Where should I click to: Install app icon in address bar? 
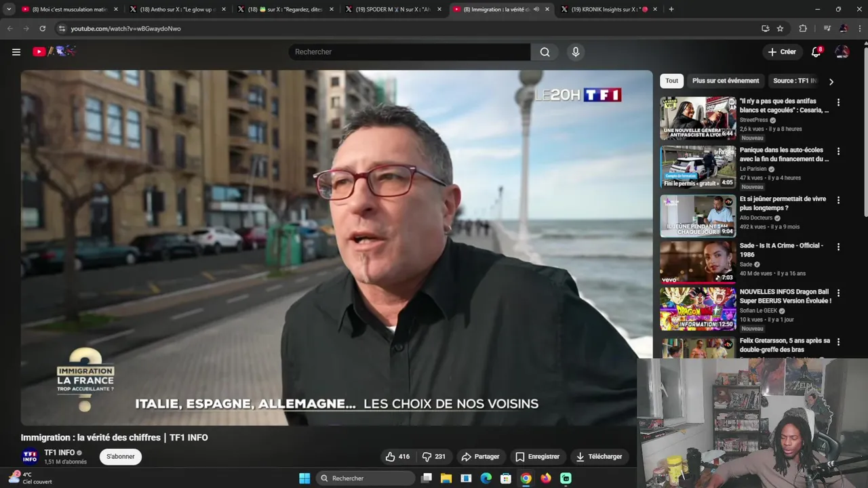click(765, 28)
